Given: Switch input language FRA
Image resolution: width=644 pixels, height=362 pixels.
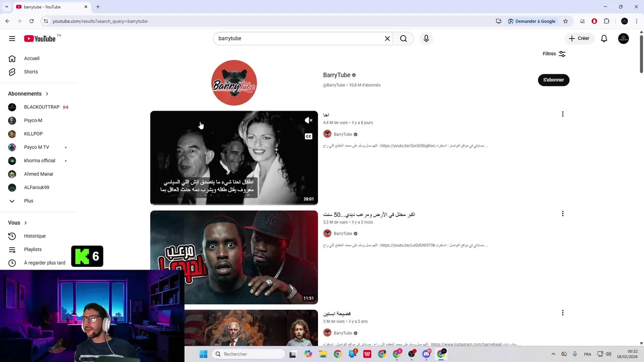Looking at the screenshot, I should (x=588, y=354).
